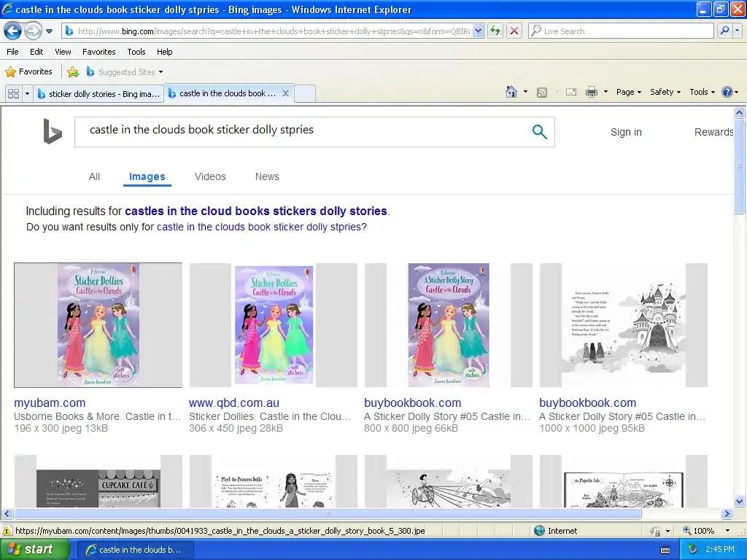This screenshot has height=560, width=747.
Task: Open the recent pages dropdown arrow
Action: [x=49, y=31]
